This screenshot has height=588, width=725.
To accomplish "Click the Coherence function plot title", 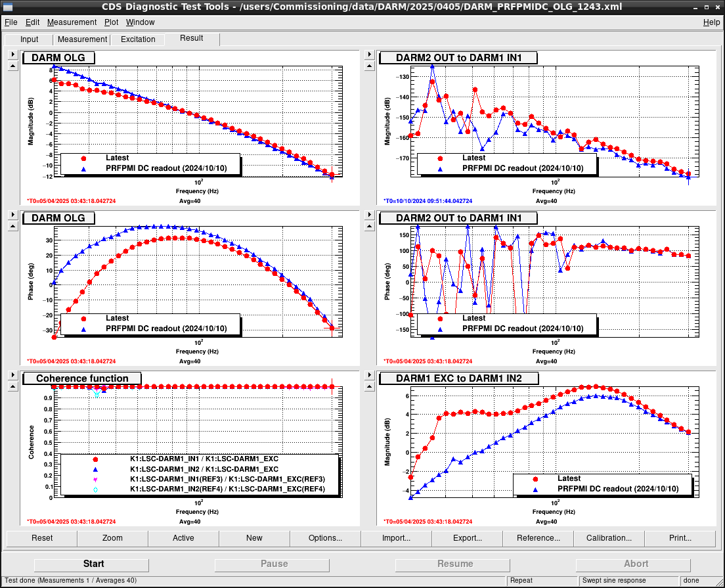I will pos(82,378).
